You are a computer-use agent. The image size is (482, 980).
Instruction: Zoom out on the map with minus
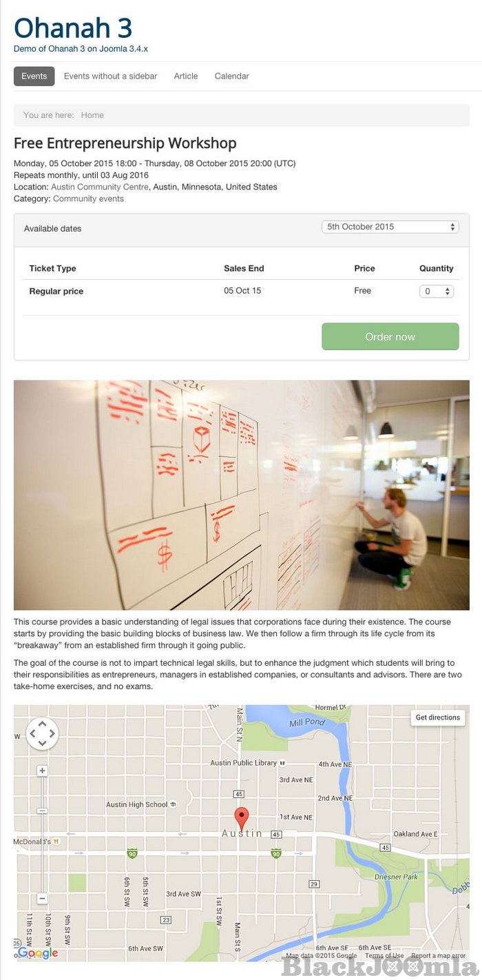(42, 899)
